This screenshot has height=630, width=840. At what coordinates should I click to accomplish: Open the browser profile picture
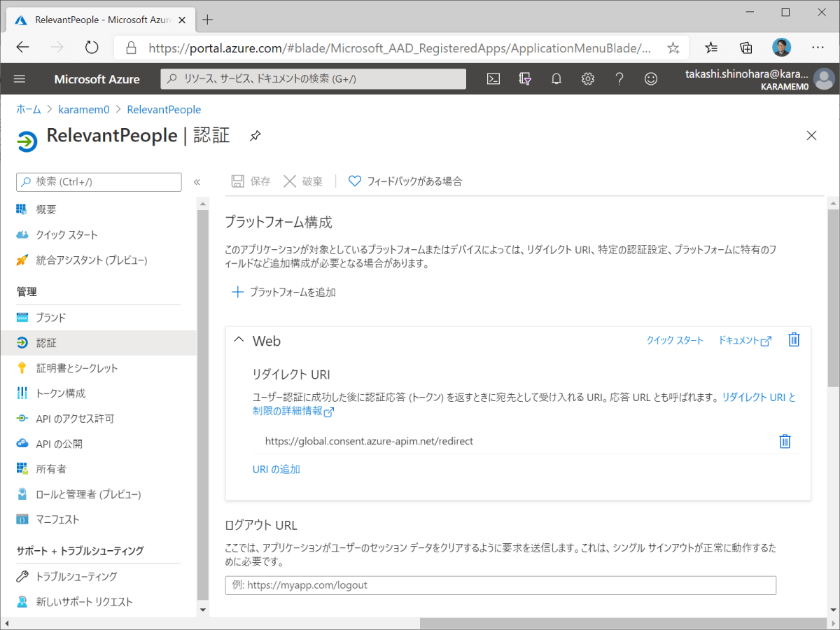click(x=782, y=48)
